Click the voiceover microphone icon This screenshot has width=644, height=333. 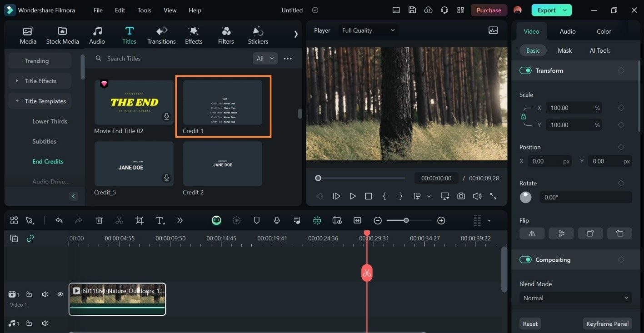pos(276,220)
